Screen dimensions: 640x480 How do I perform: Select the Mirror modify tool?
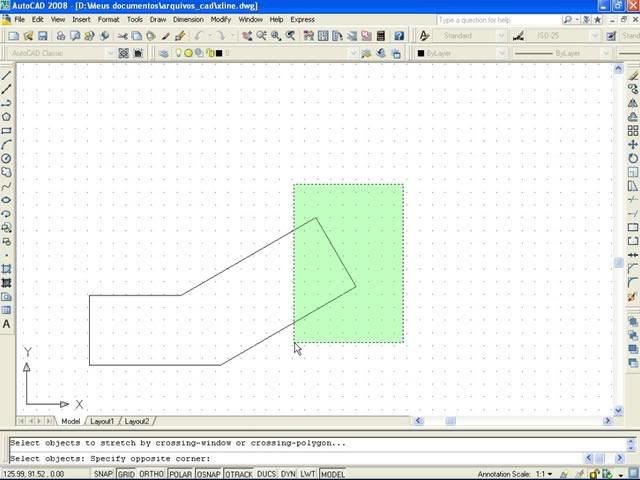point(633,103)
